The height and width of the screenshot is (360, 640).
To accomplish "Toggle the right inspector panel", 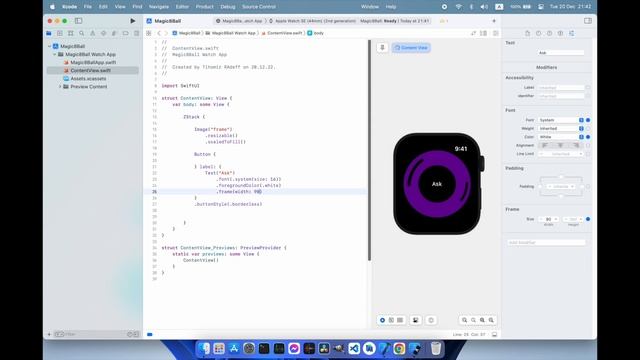I will (588, 21).
